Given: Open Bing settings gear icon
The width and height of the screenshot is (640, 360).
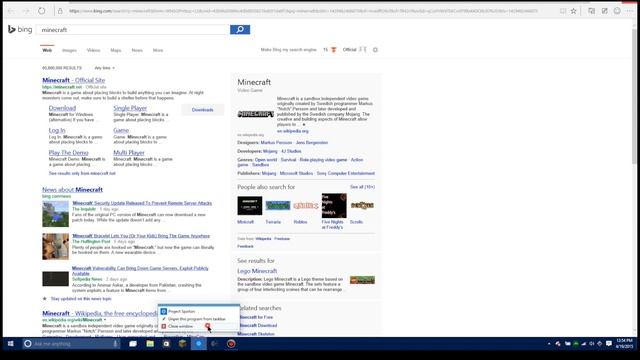Looking at the screenshot, I should point(375,50).
